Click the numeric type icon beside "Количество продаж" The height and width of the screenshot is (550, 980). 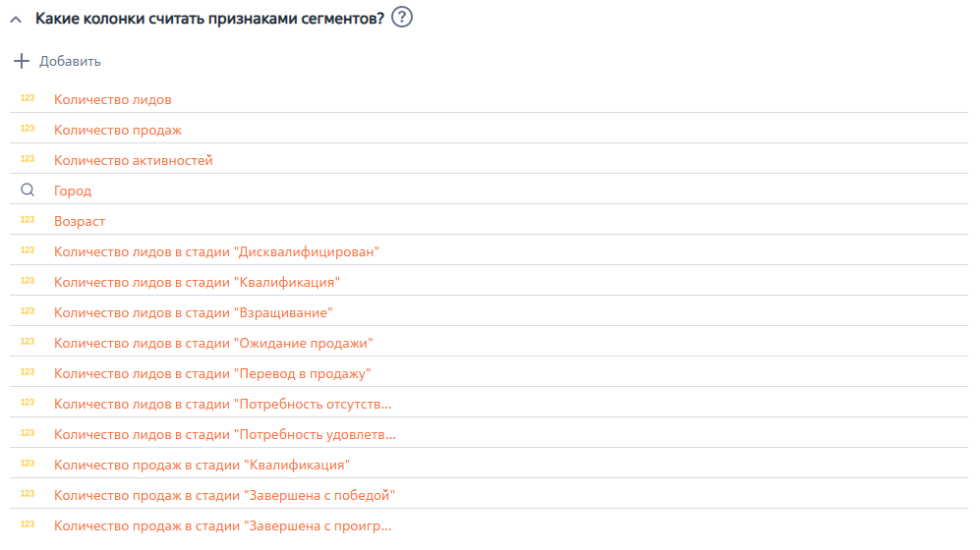click(28, 129)
